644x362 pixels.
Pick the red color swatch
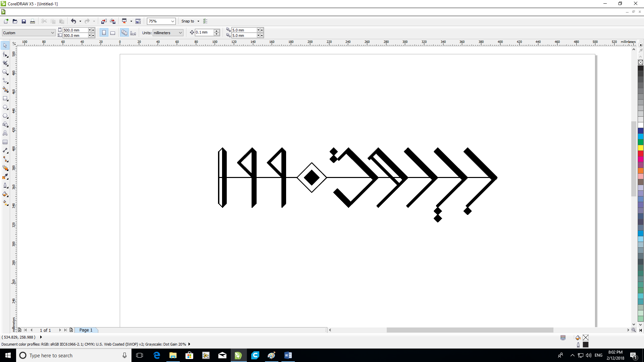point(641,153)
